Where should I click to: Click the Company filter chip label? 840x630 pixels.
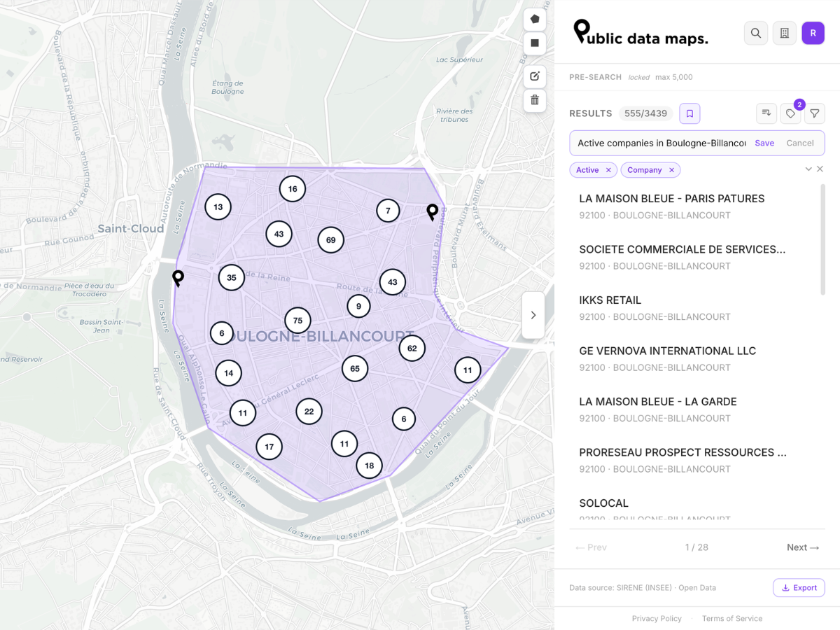[x=645, y=170]
